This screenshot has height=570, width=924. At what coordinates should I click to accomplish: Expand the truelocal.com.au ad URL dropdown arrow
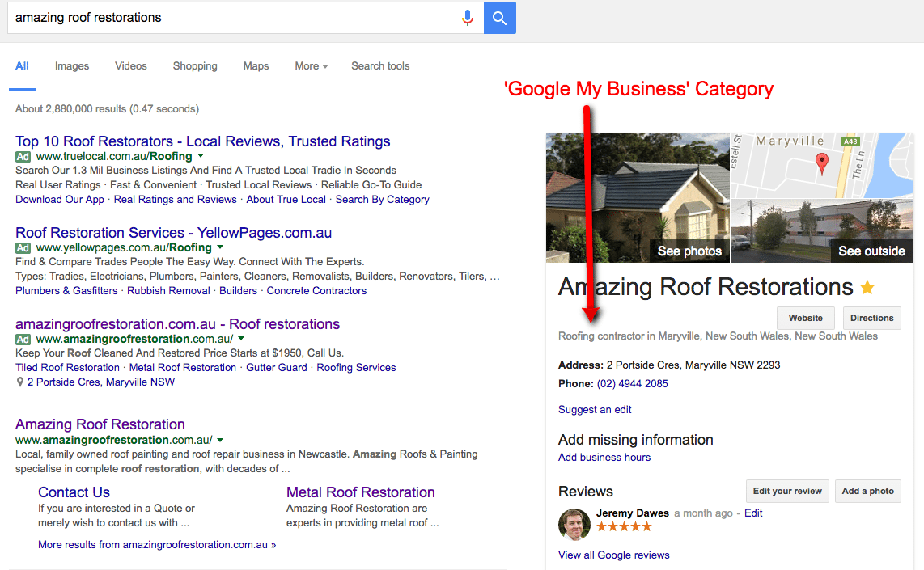[x=201, y=156]
